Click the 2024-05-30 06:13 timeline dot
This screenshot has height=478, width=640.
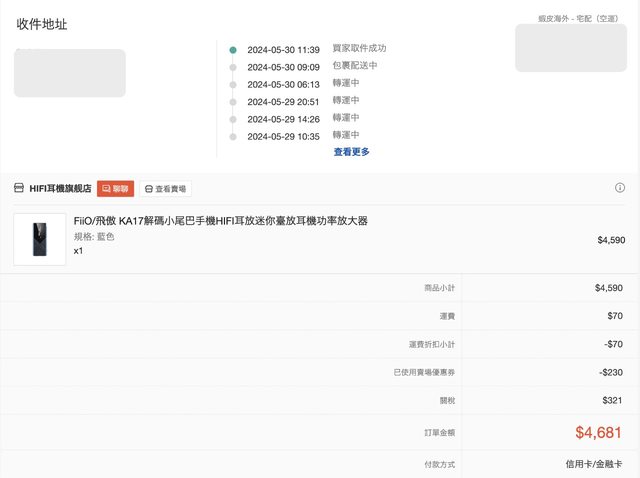tap(233, 84)
